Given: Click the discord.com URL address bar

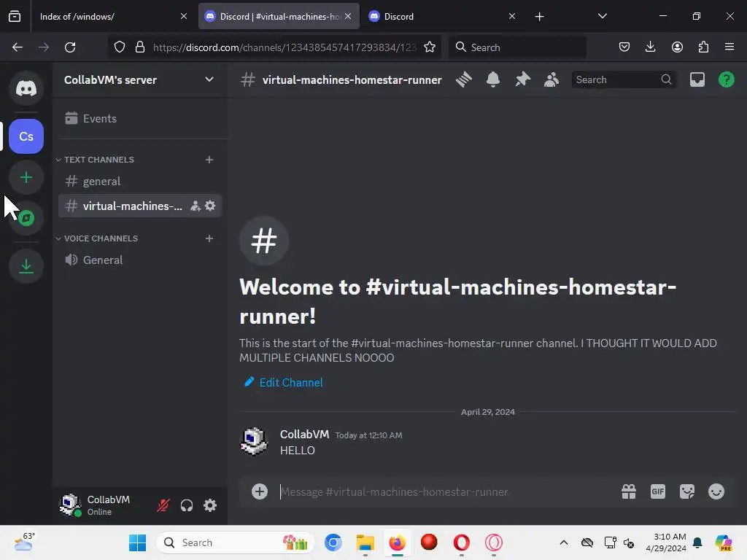Looking at the screenshot, I should click(x=285, y=47).
